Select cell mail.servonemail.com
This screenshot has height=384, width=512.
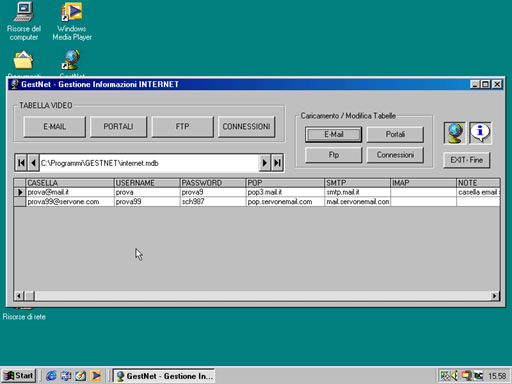point(358,202)
